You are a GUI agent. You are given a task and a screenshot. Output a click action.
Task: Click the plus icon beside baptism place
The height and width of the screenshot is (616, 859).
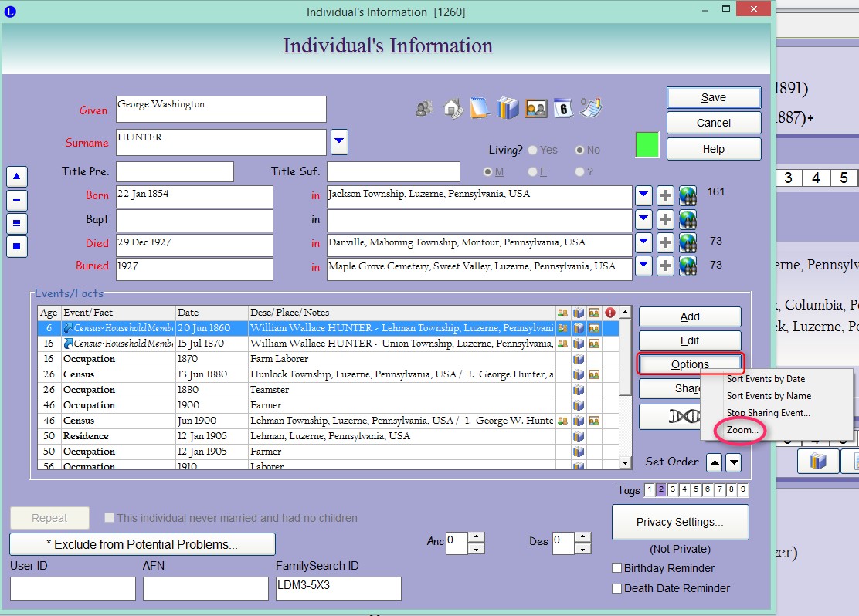(x=665, y=219)
